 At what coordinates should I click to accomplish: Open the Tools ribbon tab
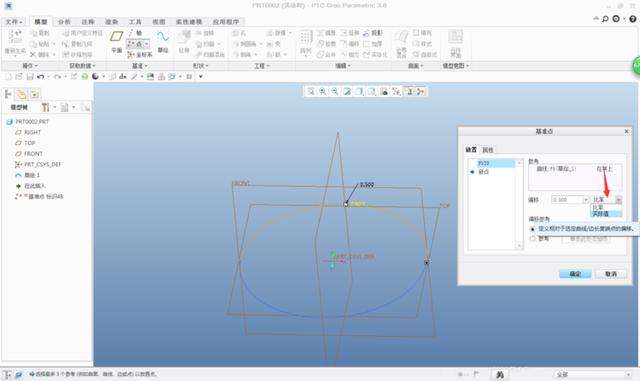pyautogui.click(x=135, y=22)
